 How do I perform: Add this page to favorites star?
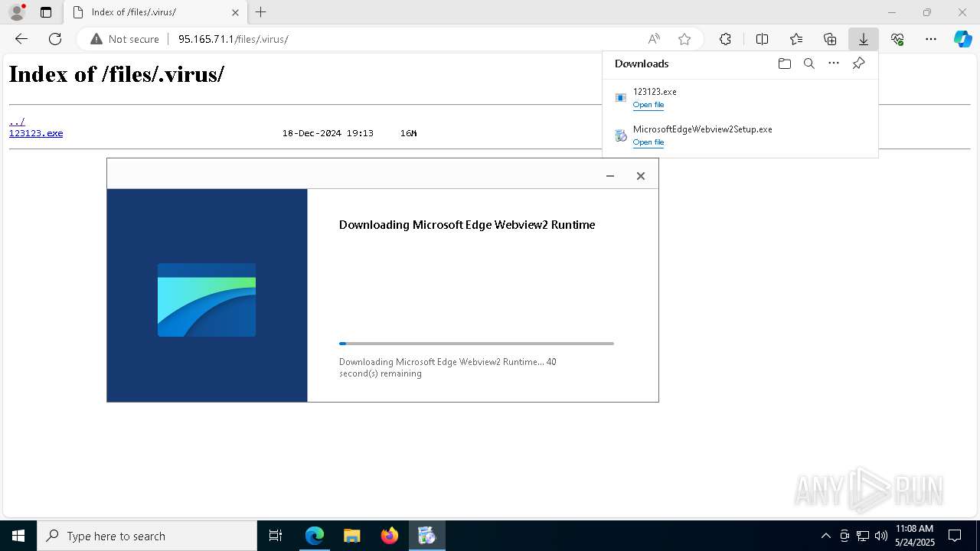click(x=684, y=39)
